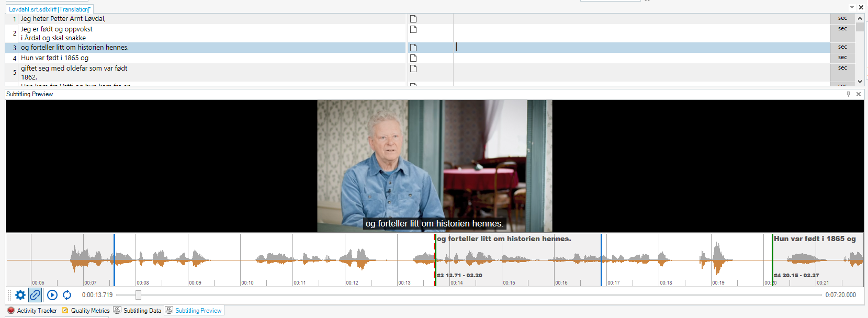The height and width of the screenshot is (318, 868).
Task: Click the empty target cell of segment 1
Action: (641, 19)
